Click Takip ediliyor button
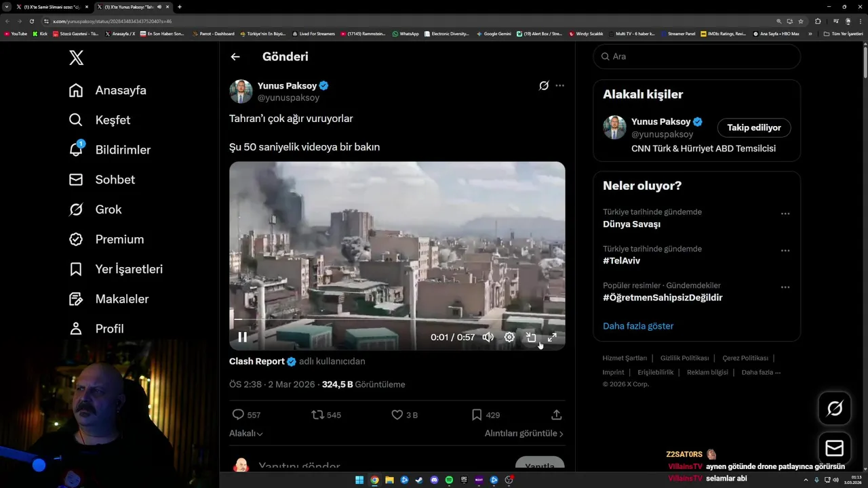This screenshot has height=488, width=868. pos(754,127)
